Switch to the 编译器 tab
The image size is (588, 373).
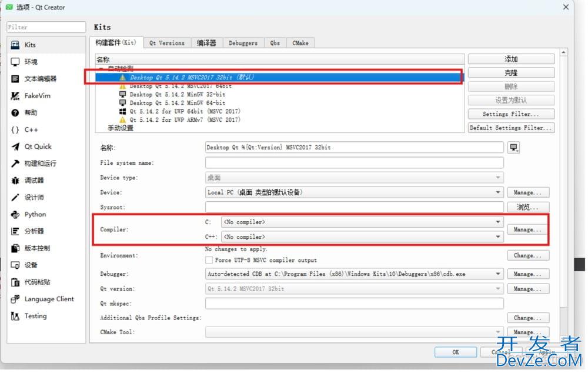click(x=206, y=43)
